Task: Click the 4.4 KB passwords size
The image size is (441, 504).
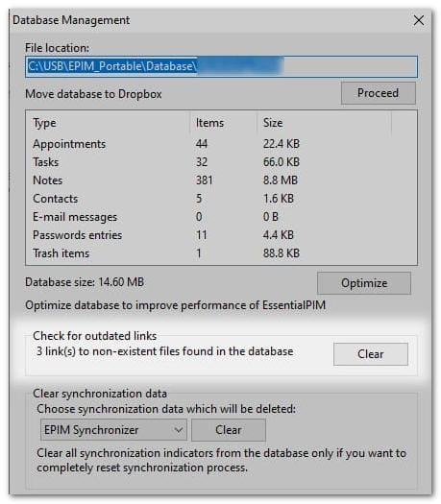Action: [279, 235]
